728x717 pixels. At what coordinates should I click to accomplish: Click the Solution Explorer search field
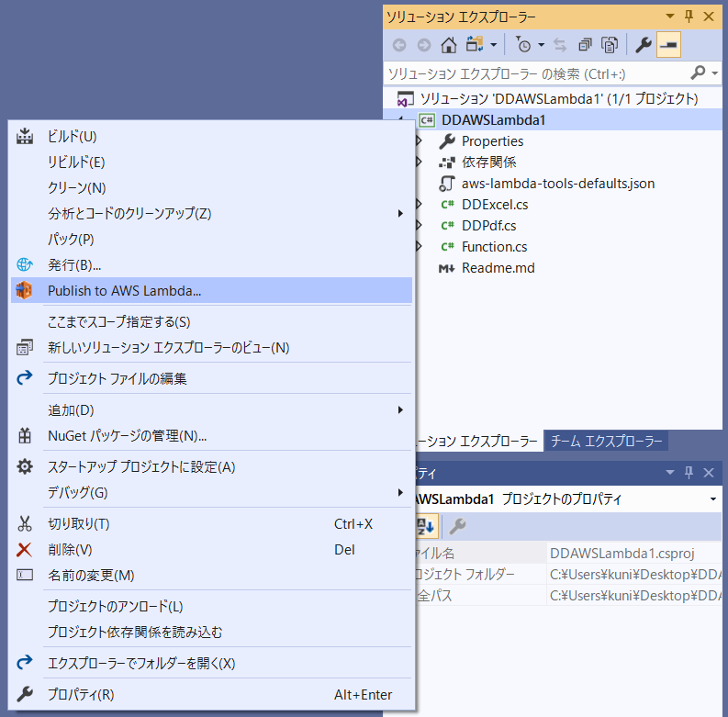coord(536,73)
